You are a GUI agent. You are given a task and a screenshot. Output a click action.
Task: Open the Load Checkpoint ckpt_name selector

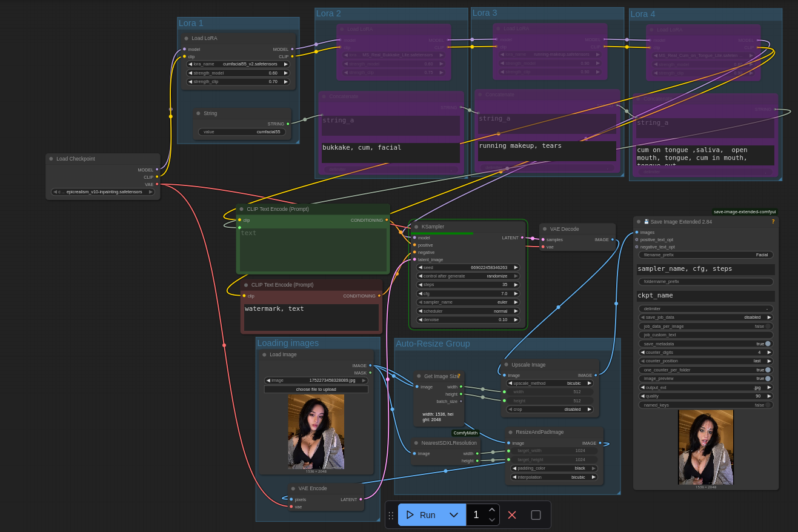pos(103,191)
